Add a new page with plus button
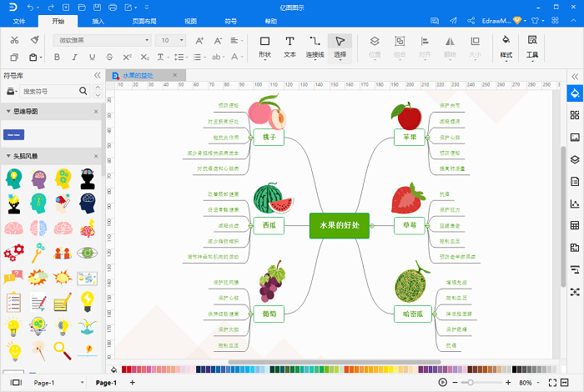Viewport: 584px width, 392px height. click(x=132, y=382)
